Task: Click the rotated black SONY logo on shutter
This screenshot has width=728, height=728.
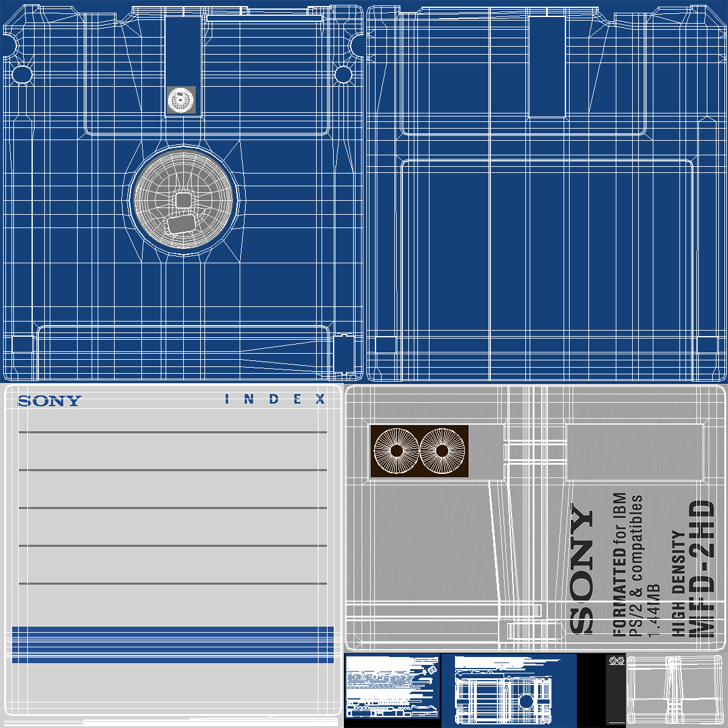Action: click(582, 570)
